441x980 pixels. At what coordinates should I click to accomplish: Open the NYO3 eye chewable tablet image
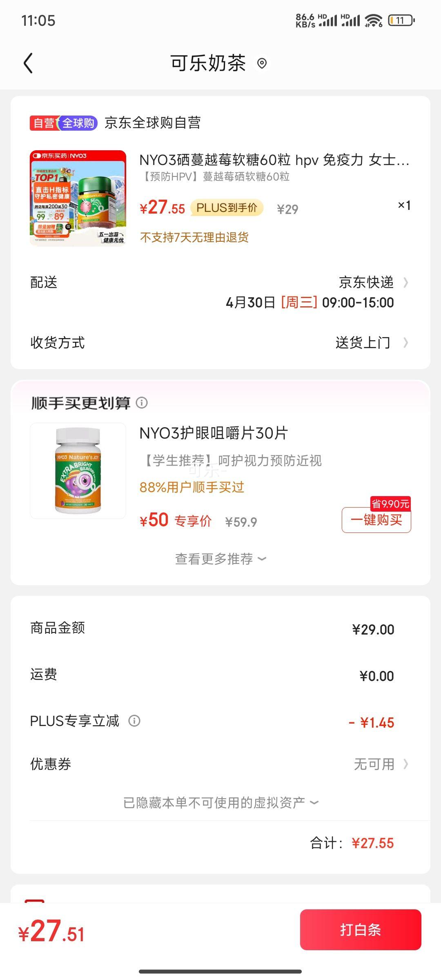(78, 471)
